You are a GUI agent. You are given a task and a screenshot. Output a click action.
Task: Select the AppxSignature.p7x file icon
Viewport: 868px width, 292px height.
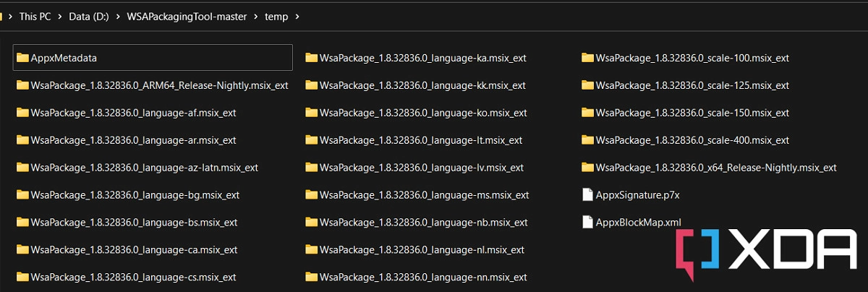(587, 194)
